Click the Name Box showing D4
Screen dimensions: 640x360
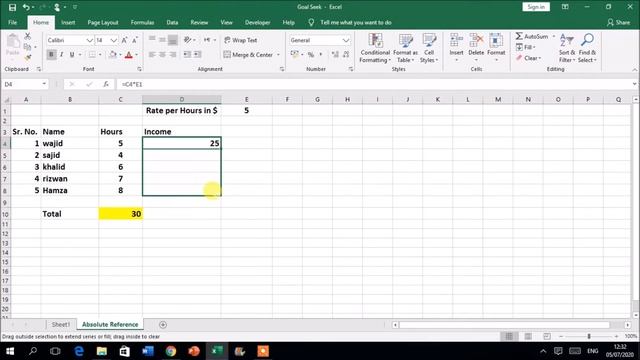pyautogui.click(x=24, y=84)
